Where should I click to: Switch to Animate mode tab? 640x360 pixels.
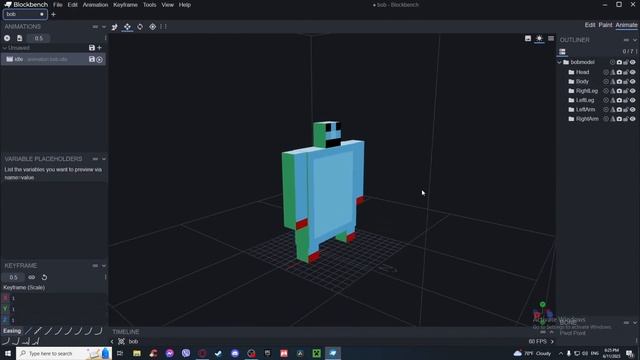click(626, 25)
